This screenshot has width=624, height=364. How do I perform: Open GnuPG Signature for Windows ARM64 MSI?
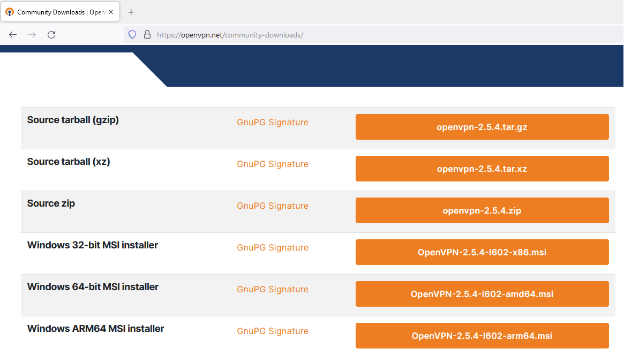(x=273, y=331)
